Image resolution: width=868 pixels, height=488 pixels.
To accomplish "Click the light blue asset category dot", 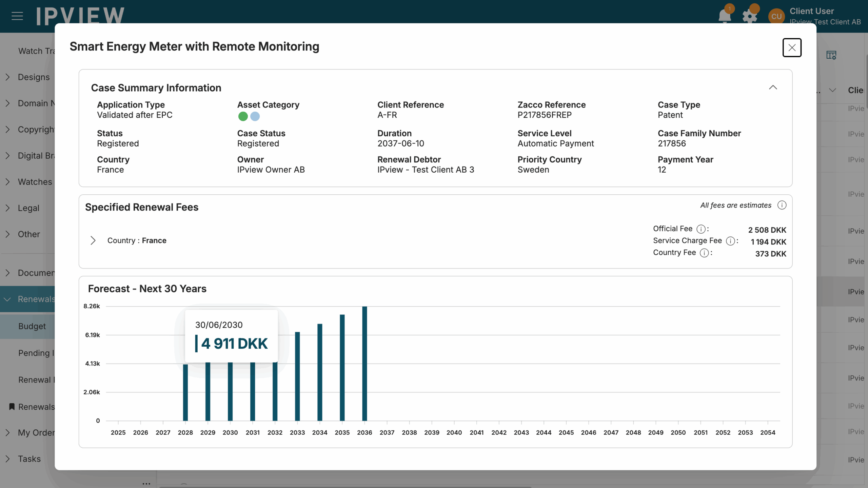I will [255, 116].
